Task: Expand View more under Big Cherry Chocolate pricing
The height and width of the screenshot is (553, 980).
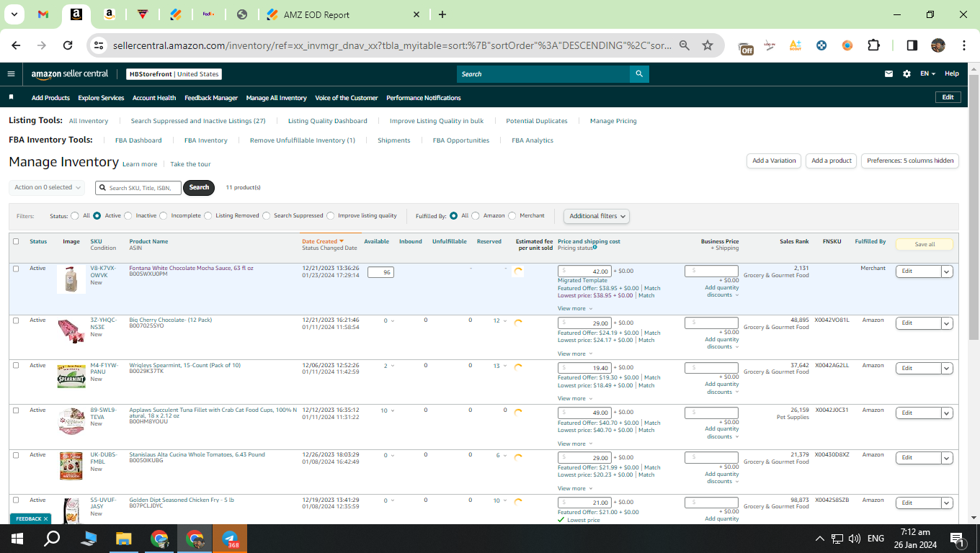Action: 575,354
